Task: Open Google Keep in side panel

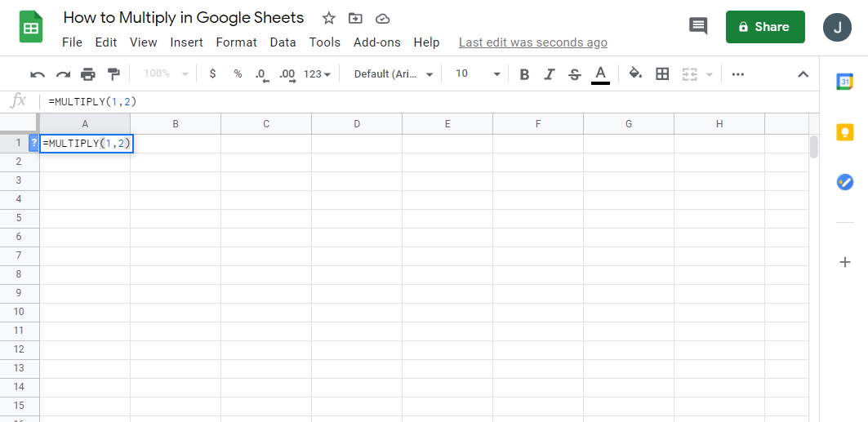Action: click(845, 131)
